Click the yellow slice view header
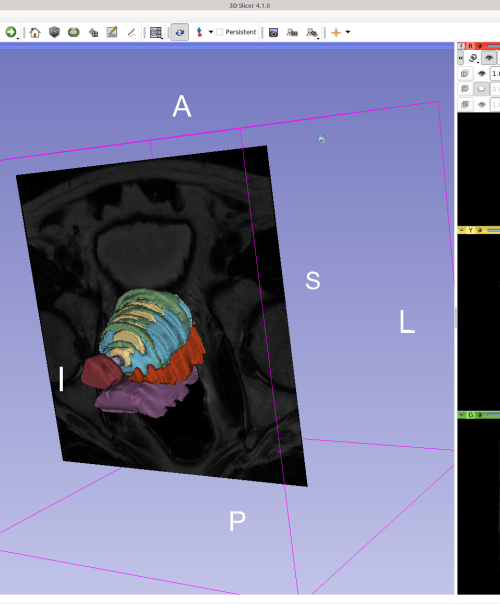The height and width of the screenshot is (604, 500). pos(479,230)
